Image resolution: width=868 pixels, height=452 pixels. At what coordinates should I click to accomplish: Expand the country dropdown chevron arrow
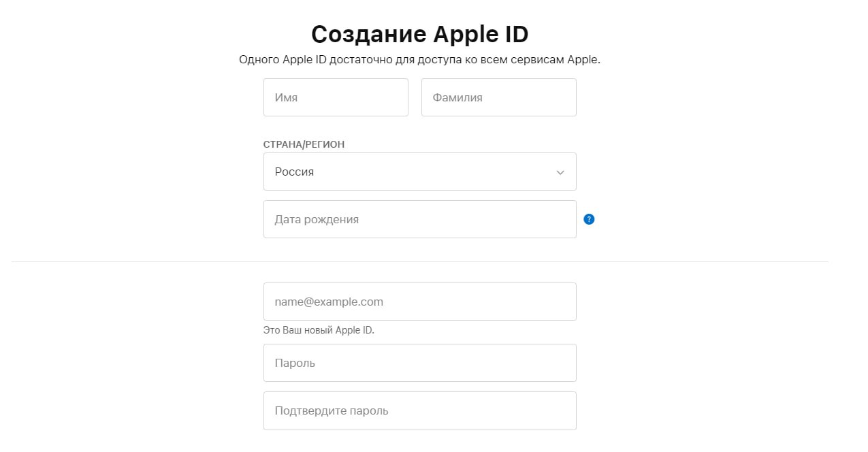(560, 172)
